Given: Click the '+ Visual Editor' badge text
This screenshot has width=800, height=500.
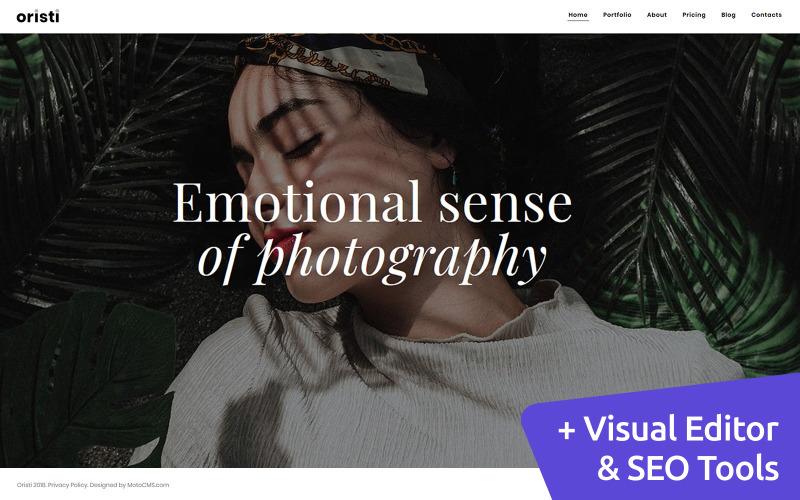Looking at the screenshot, I should 668,429.
